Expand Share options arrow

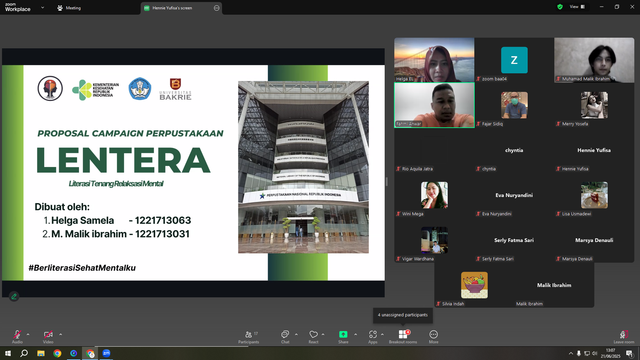(355, 334)
